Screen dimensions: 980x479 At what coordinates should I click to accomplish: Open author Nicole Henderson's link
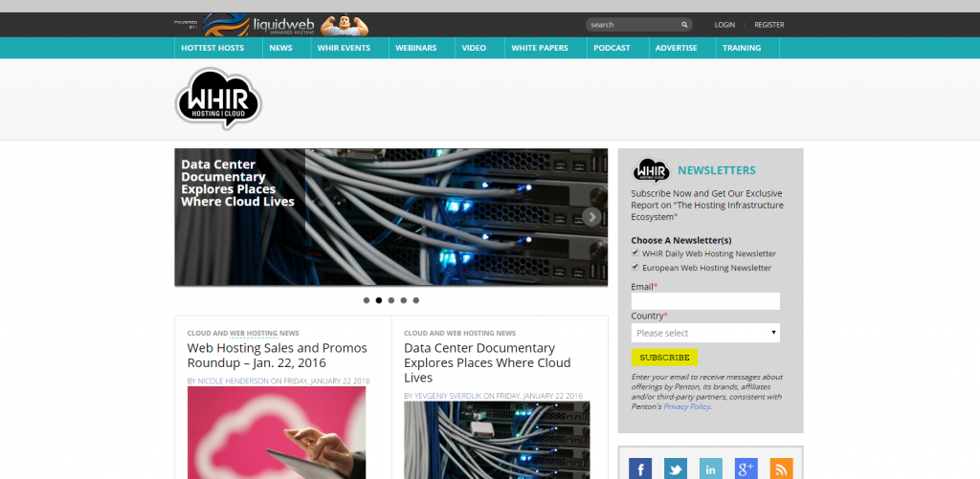coord(234,381)
